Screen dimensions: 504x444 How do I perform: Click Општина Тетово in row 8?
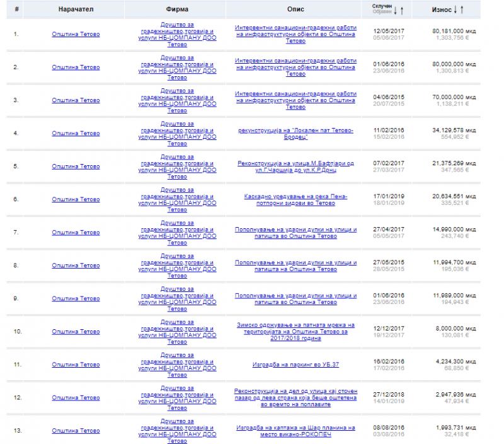(76, 266)
